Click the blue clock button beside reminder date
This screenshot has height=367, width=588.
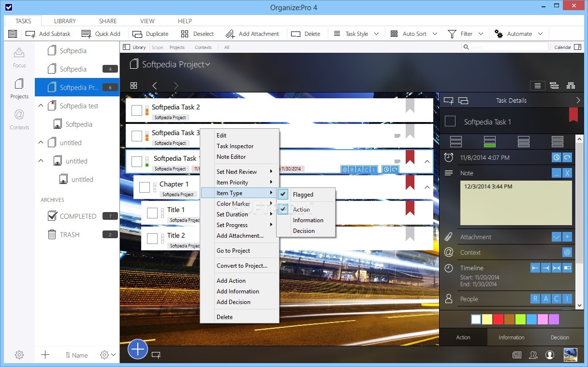pos(557,157)
